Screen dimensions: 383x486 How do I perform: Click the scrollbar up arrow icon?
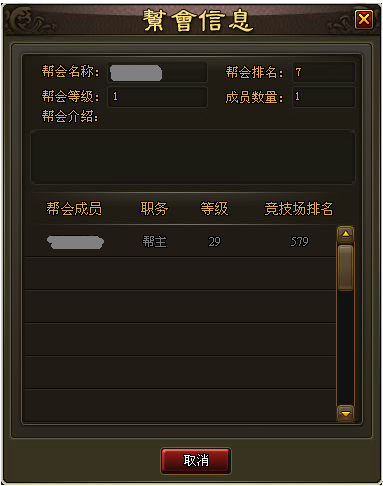click(x=345, y=234)
